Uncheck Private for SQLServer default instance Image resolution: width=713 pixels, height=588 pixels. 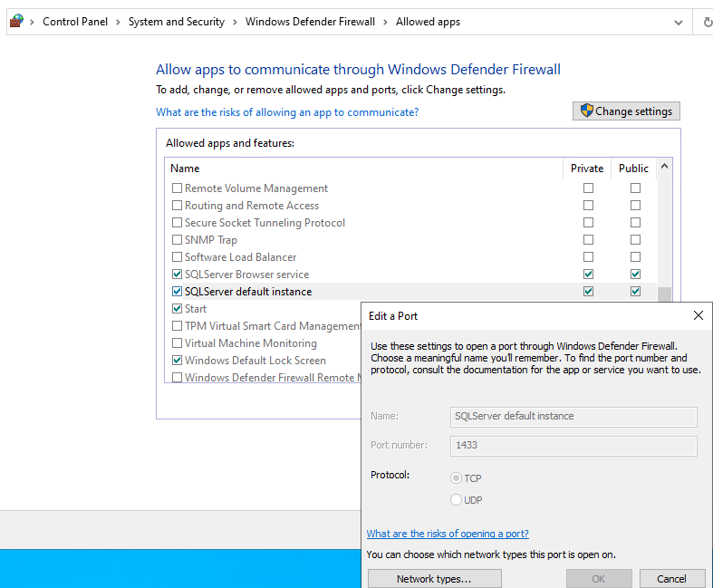pos(588,291)
